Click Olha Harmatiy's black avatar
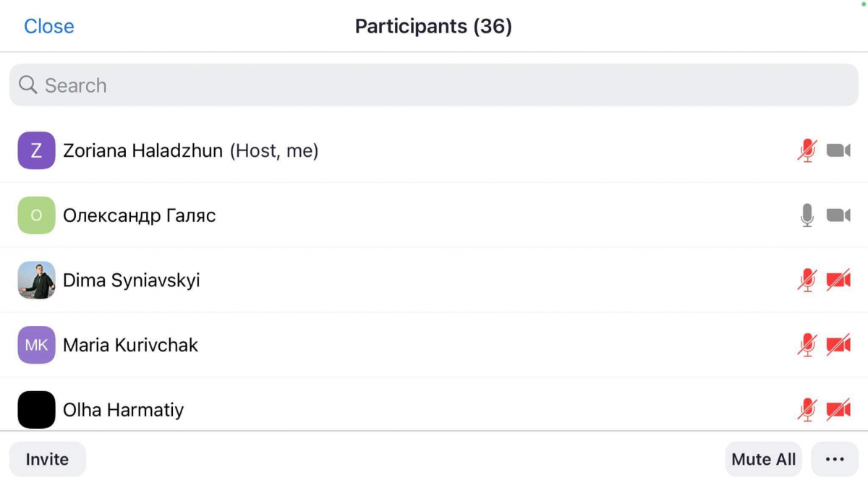Screen dimensions: 868x488 pyautogui.click(x=36, y=410)
